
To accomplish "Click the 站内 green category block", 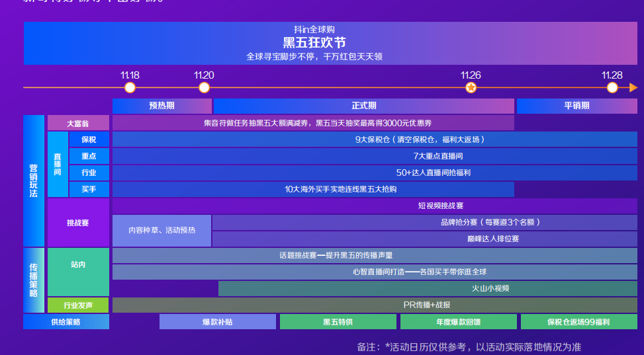I will click(78, 272).
